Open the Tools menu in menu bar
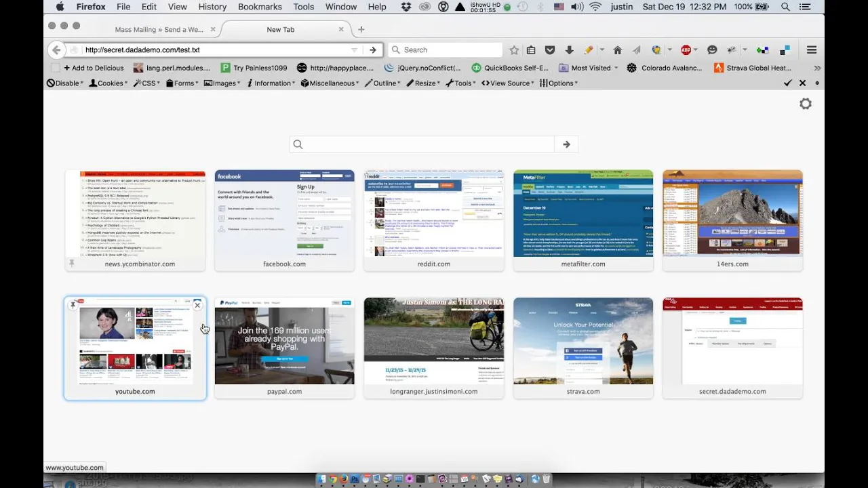This screenshot has height=488, width=868. tap(303, 7)
